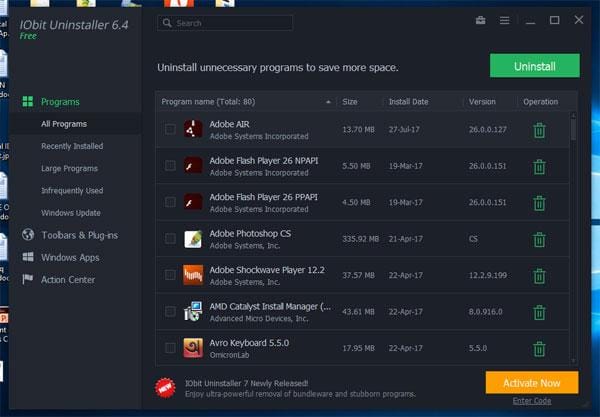Switch to Windows Apps section
600x417 pixels.
70,257
